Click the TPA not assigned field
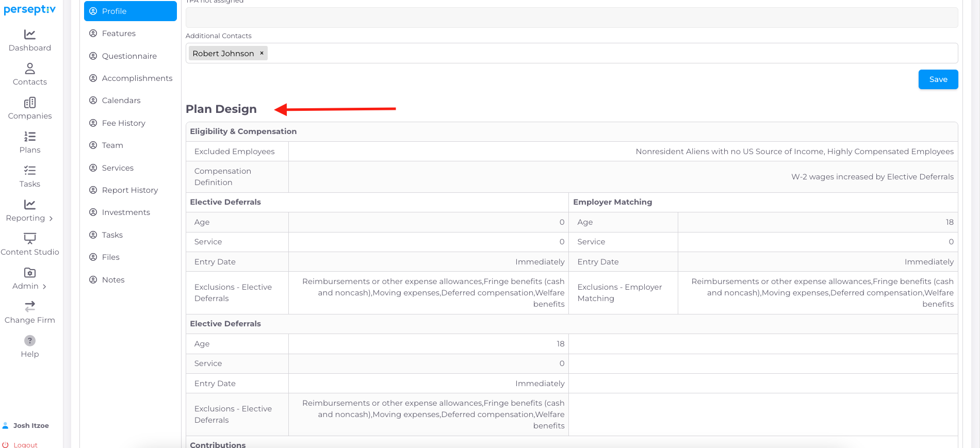This screenshot has width=980, height=448. pyautogui.click(x=571, y=18)
